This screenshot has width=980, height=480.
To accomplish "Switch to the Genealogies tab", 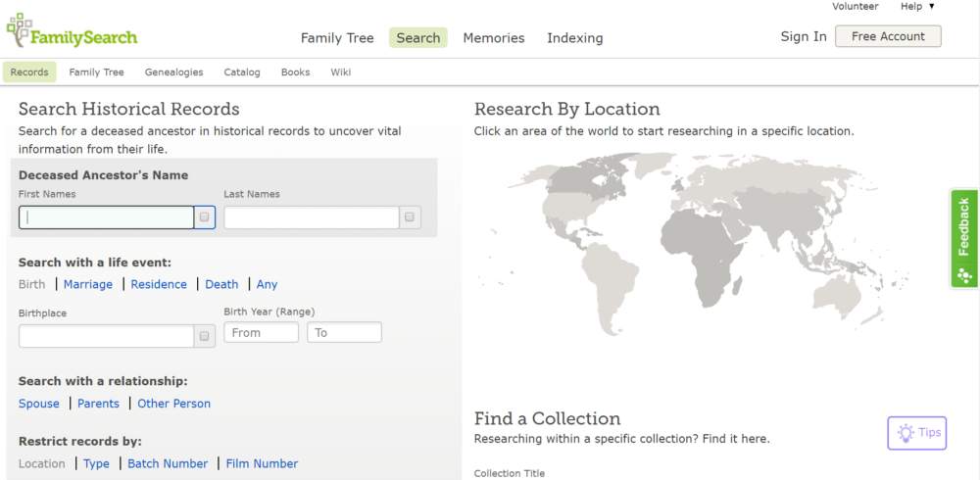I will tap(173, 72).
